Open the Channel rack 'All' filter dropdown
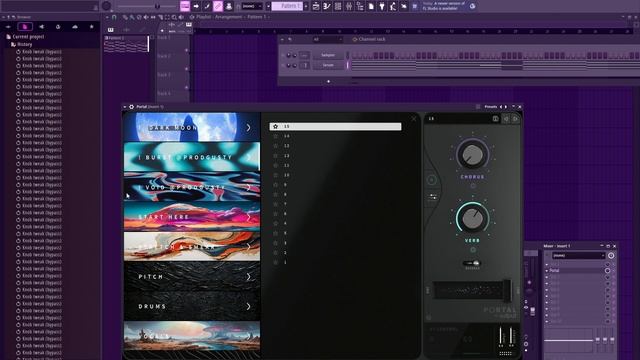 (x=327, y=39)
